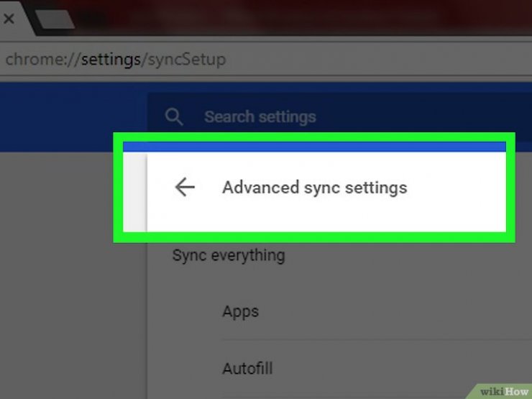Screen dimensions: 532x399
Task: Click the divider line between Apps and Autofill
Action: coord(359,340)
